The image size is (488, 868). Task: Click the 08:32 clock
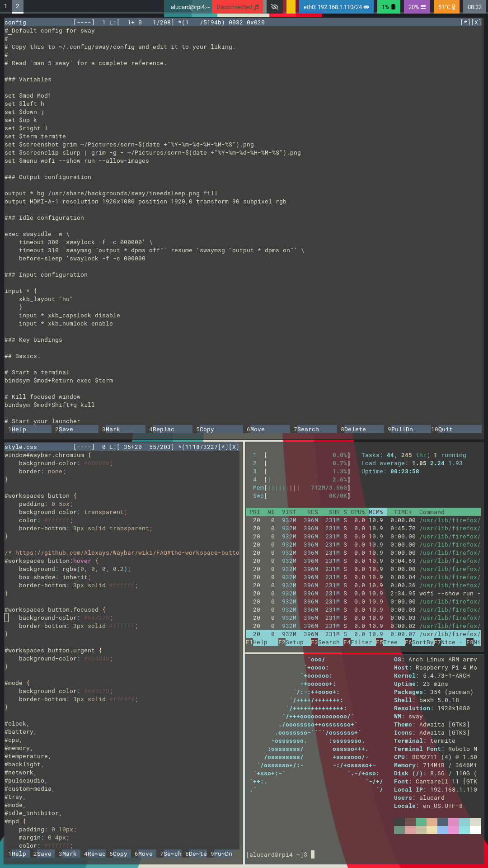(x=474, y=7)
